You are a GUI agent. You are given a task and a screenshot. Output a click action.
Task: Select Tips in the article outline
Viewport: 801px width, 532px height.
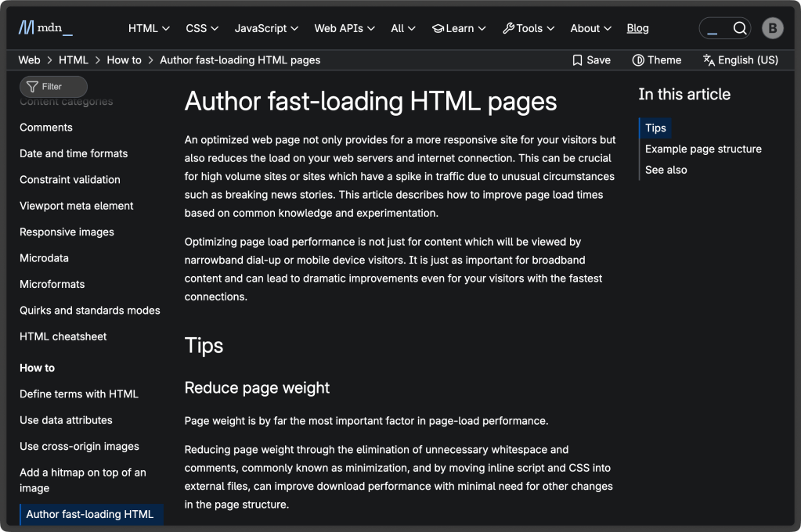click(655, 128)
